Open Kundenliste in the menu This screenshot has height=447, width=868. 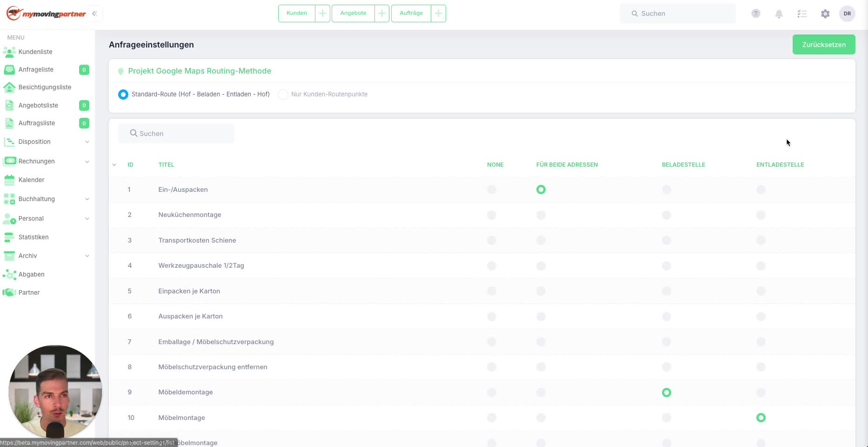click(x=35, y=52)
